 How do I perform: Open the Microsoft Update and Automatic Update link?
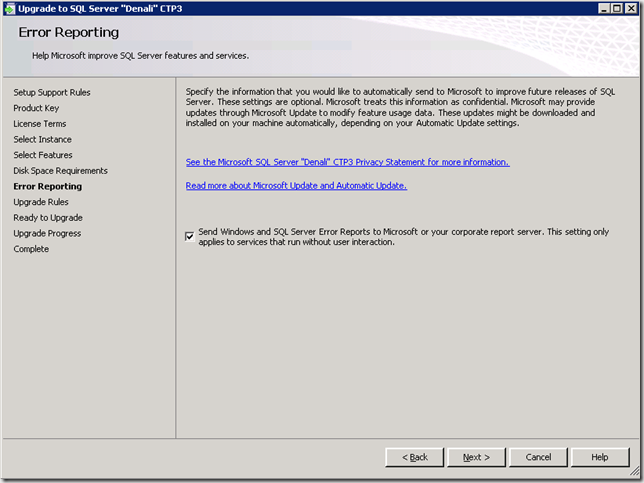coord(296,185)
